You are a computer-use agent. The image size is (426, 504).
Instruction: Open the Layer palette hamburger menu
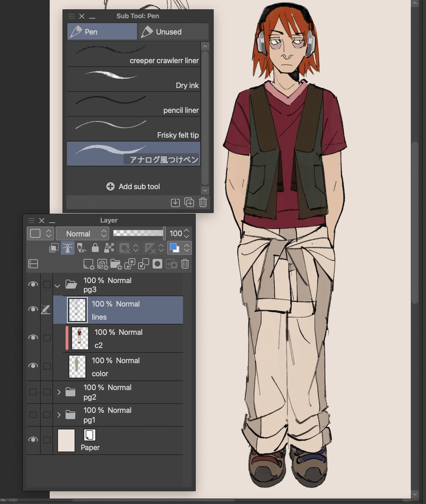click(x=32, y=220)
